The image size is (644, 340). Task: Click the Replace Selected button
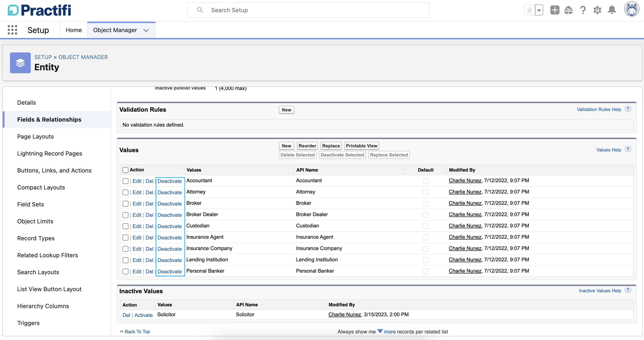coord(389,155)
